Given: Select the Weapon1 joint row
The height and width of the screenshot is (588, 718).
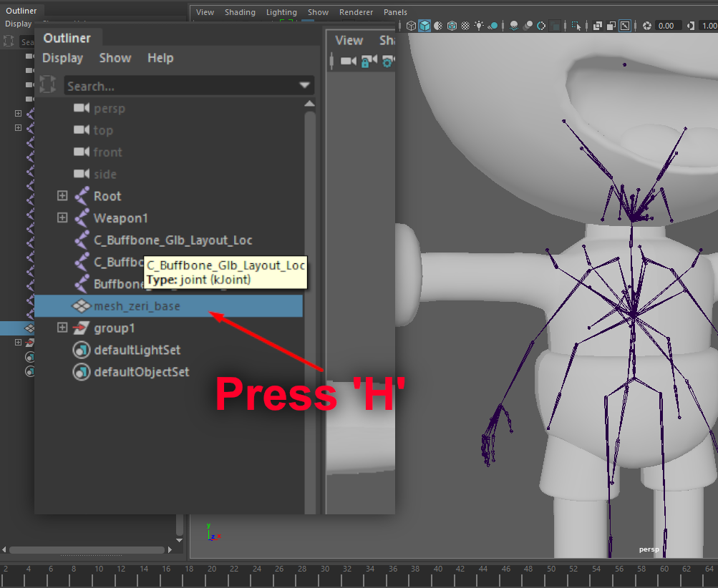Looking at the screenshot, I should pyautogui.click(x=168, y=218).
